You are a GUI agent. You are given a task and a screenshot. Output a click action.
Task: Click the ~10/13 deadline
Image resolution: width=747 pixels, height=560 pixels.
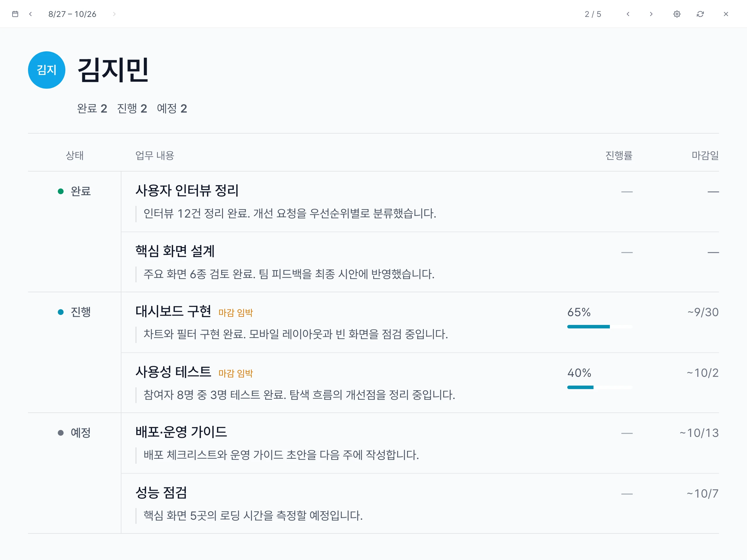pyautogui.click(x=699, y=433)
